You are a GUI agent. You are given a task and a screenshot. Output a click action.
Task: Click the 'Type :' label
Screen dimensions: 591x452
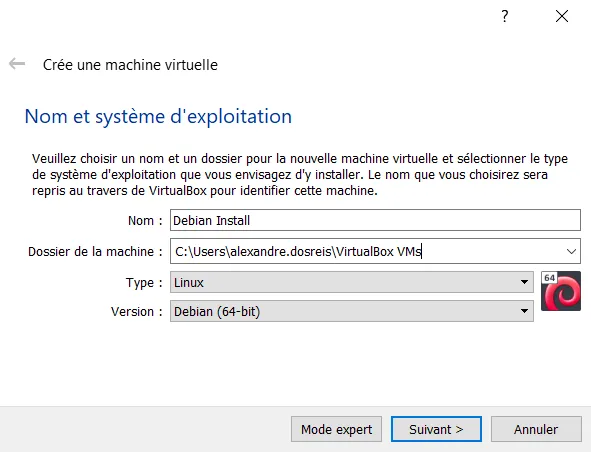(144, 283)
